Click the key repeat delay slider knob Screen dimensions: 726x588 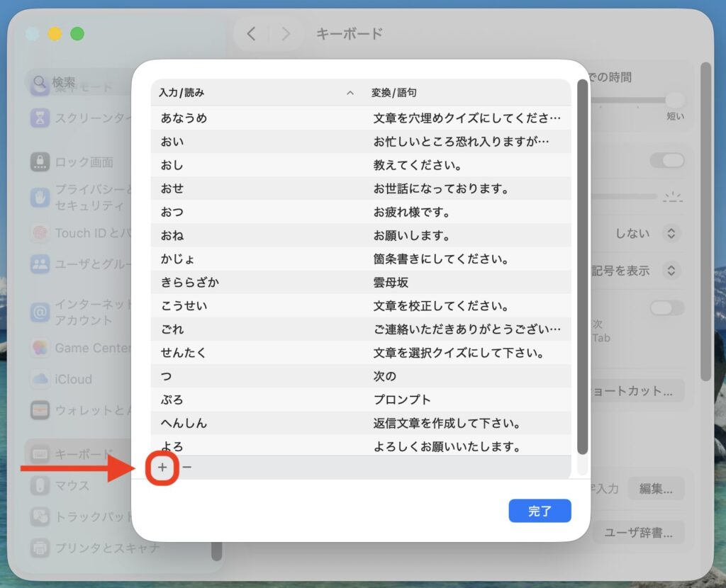tap(675, 100)
